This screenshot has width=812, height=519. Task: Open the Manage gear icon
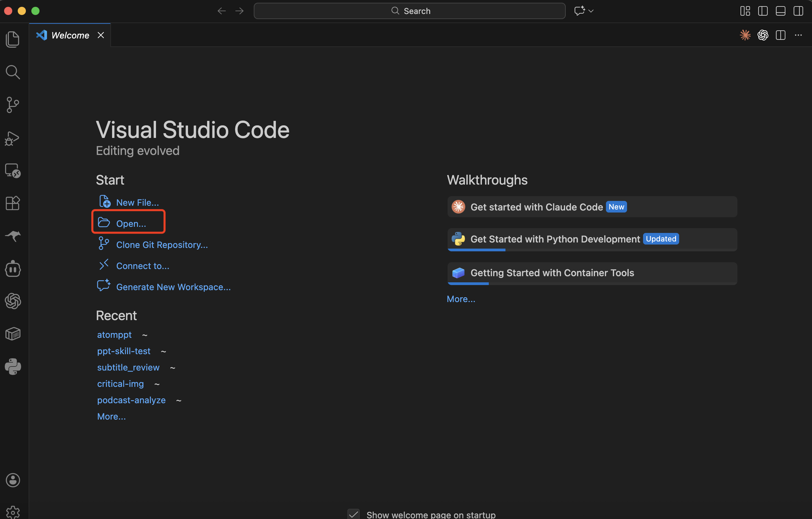click(x=13, y=513)
